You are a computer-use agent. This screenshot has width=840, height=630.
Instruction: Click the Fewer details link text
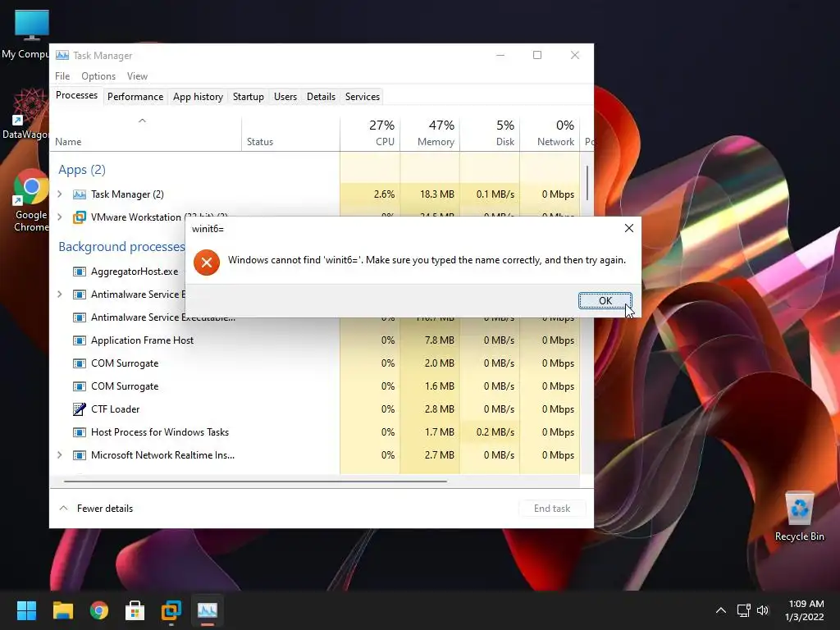pos(105,509)
